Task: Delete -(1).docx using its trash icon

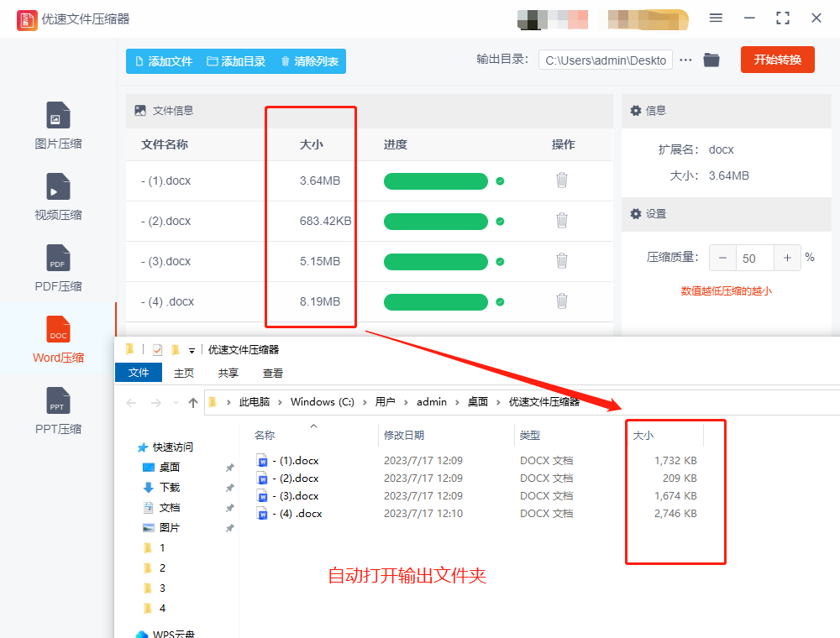Action: click(x=561, y=180)
